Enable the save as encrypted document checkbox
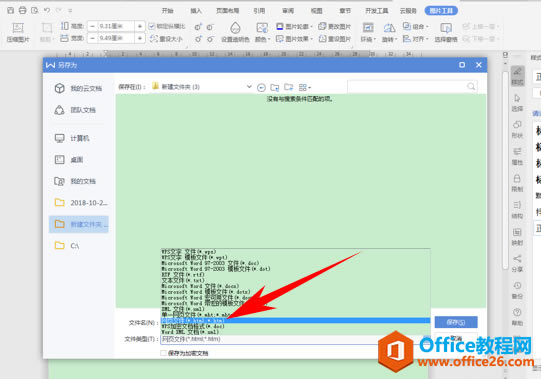This screenshot has height=379, width=541. (x=164, y=353)
